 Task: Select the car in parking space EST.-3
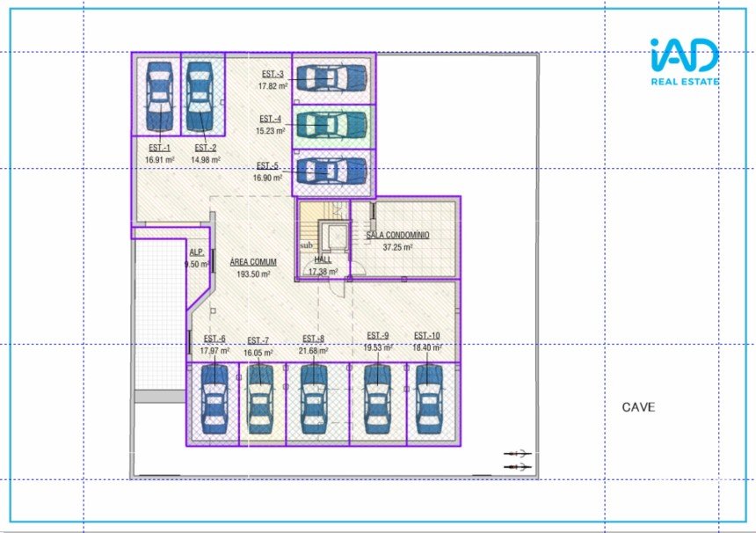(329, 78)
